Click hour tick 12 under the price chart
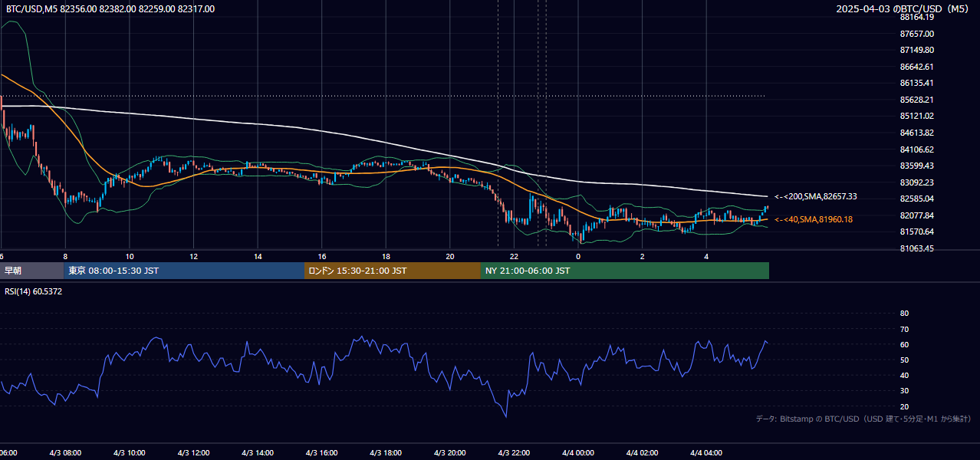980x460 pixels. click(194, 256)
